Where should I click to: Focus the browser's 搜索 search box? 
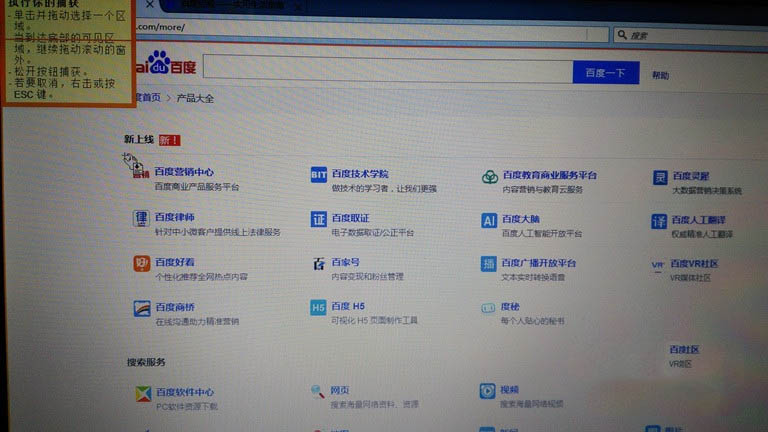pos(690,35)
